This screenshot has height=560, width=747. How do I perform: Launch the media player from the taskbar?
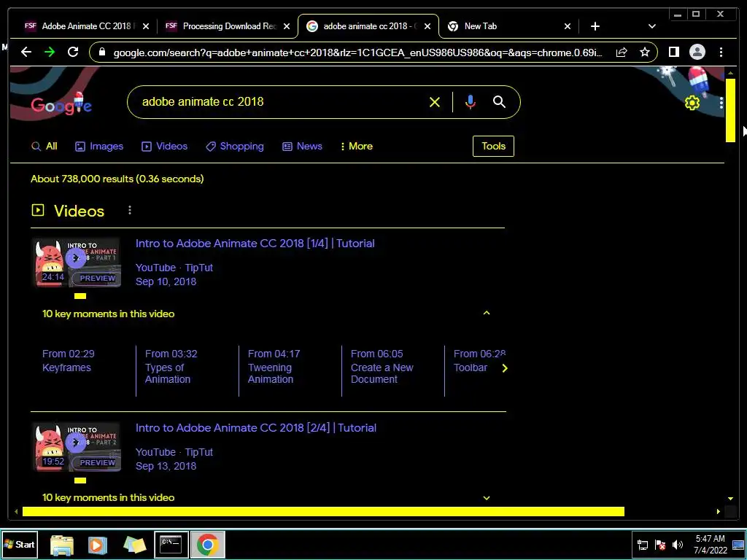click(x=97, y=545)
